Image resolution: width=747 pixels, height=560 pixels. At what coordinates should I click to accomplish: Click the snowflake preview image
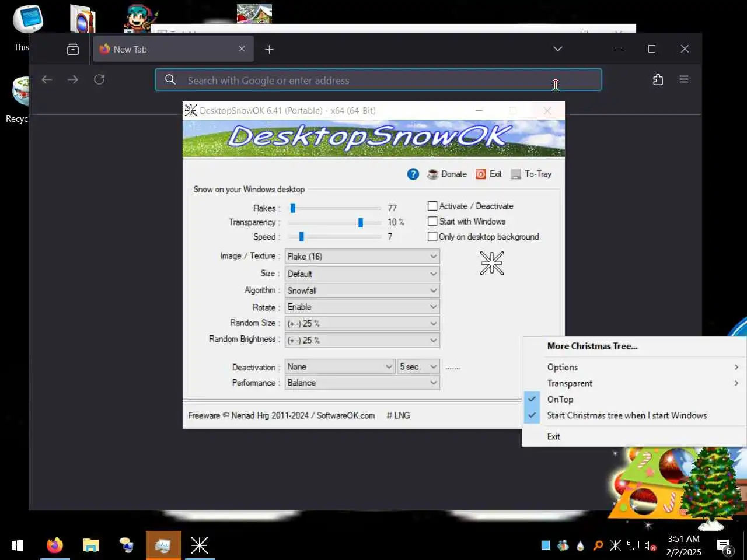(491, 263)
